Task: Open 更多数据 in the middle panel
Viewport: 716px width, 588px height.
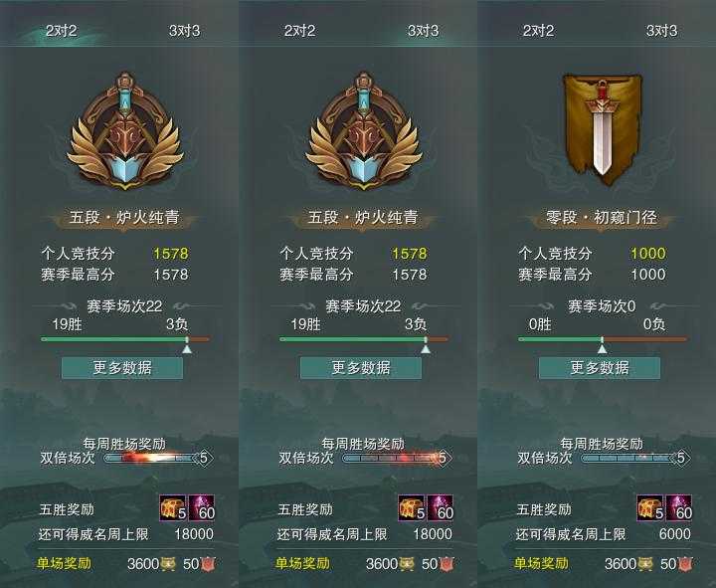Action: 361,368
